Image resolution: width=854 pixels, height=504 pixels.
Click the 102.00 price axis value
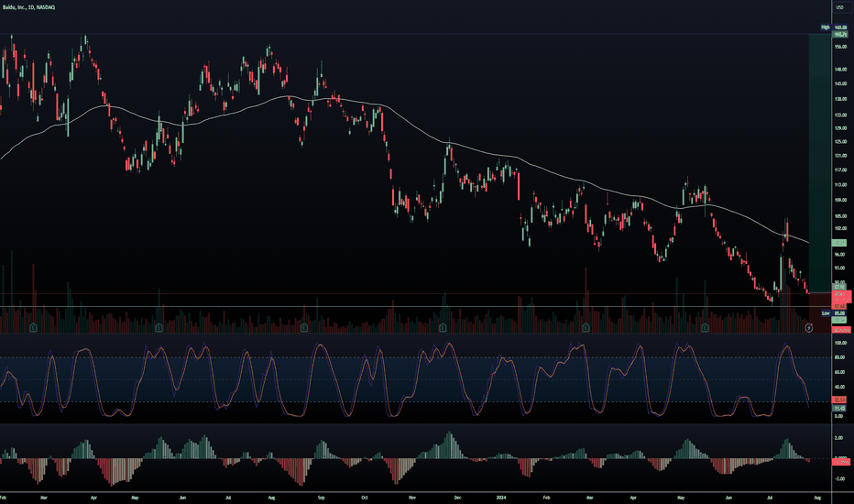coord(840,228)
